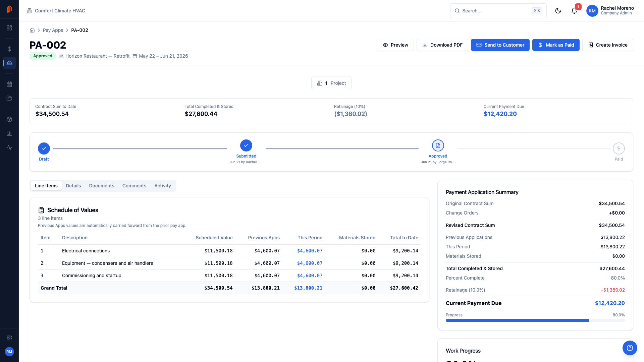The height and width of the screenshot is (362, 644).
Task: Click the 1 Project button
Action: coord(331,83)
